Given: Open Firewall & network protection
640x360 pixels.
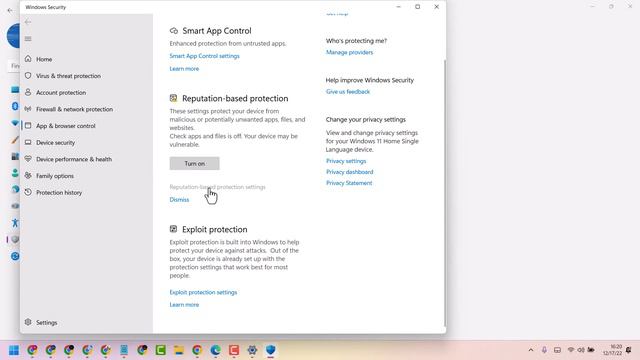Looking at the screenshot, I should click(74, 109).
